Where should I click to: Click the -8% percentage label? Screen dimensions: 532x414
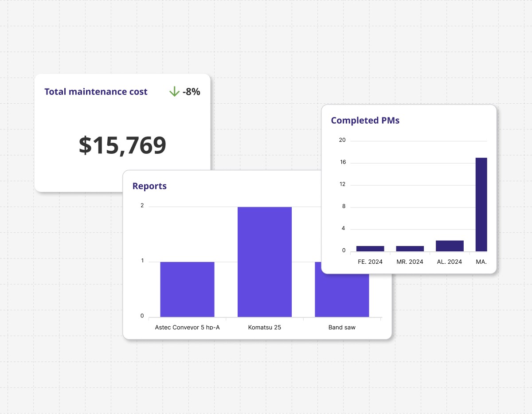tap(192, 92)
